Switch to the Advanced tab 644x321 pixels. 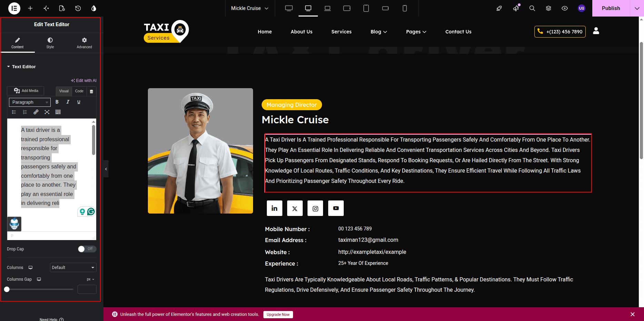pyautogui.click(x=84, y=43)
